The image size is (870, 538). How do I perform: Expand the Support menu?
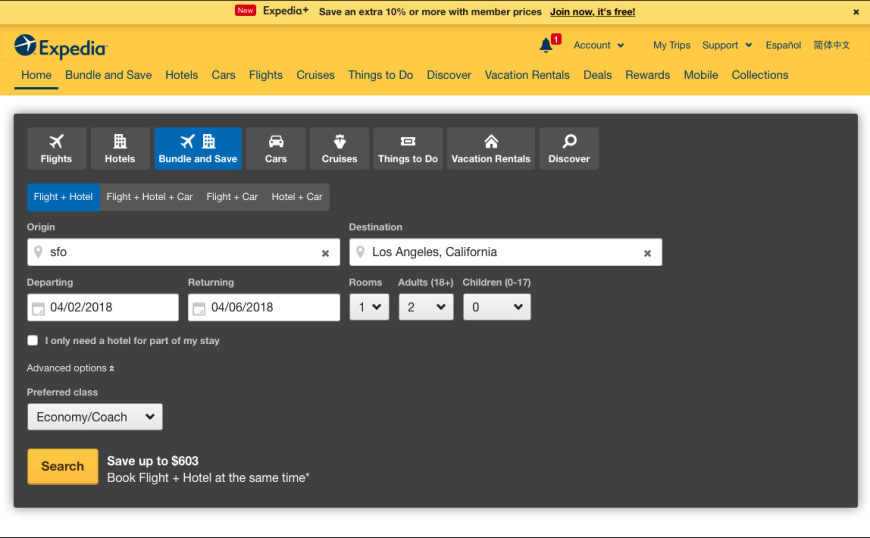[727, 45]
